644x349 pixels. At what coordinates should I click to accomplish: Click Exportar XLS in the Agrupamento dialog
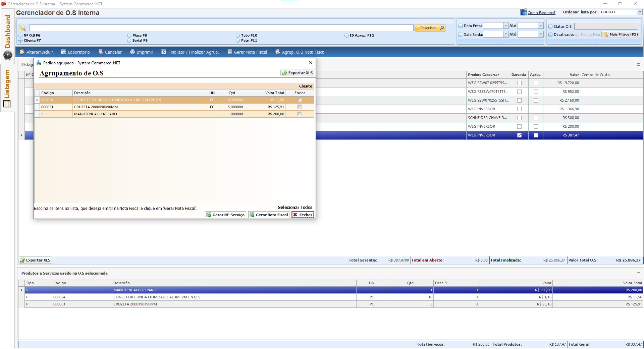click(x=297, y=73)
